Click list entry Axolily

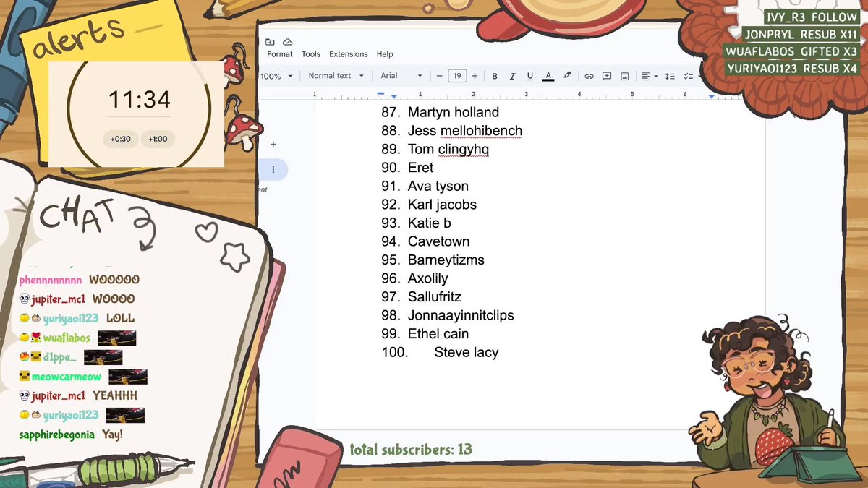click(428, 278)
